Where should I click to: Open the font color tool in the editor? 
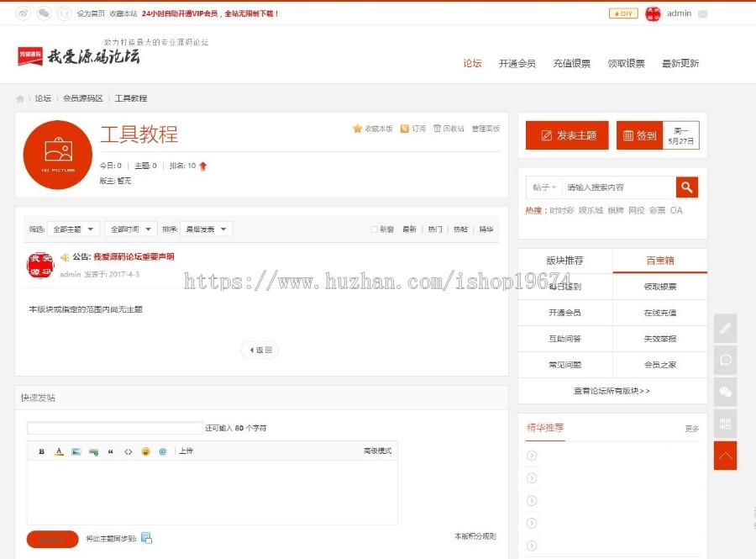[x=59, y=451]
